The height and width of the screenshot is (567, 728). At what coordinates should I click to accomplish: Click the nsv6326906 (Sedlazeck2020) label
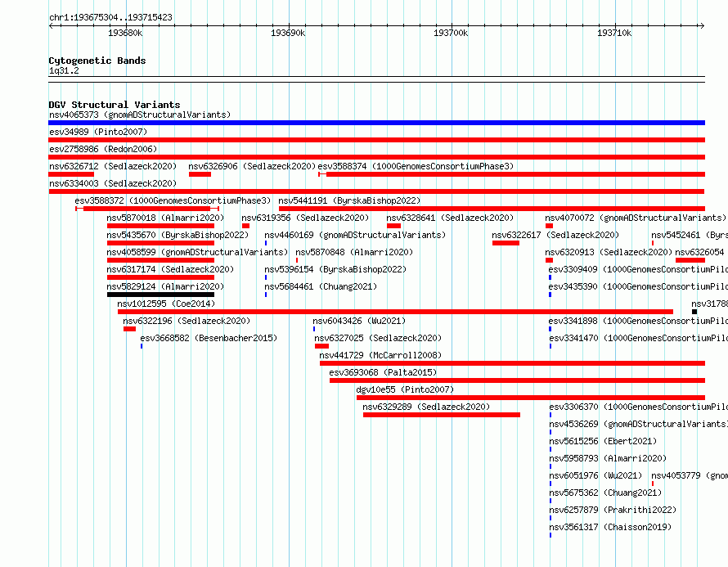tap(252, 166)
